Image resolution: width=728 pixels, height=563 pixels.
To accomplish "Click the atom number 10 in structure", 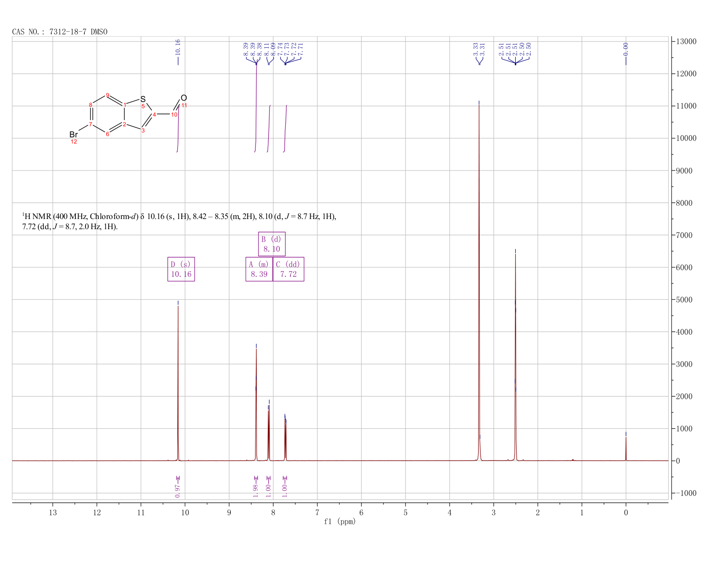I will pos(174,115).
